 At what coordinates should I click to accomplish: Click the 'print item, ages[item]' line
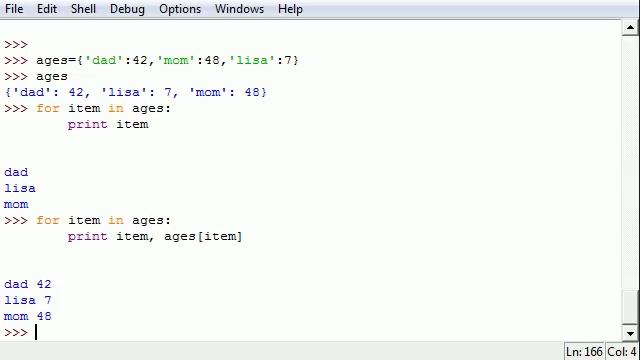coord(155,236)
